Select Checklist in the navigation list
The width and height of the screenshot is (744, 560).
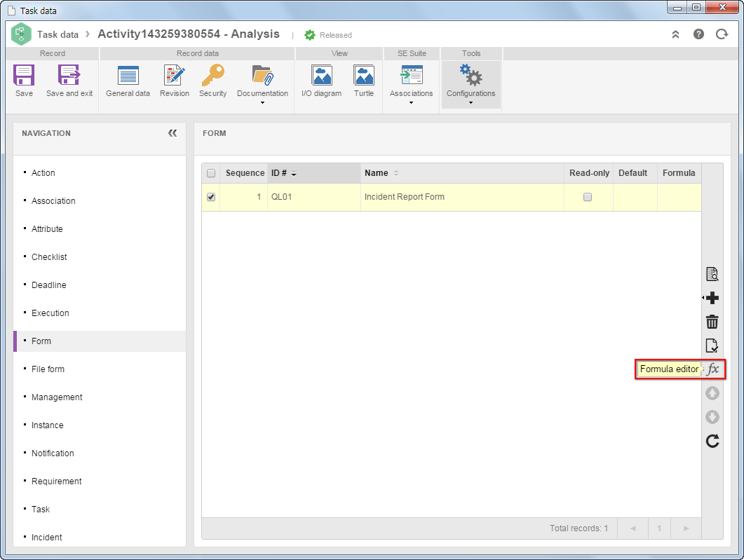[x=49, y=257]
